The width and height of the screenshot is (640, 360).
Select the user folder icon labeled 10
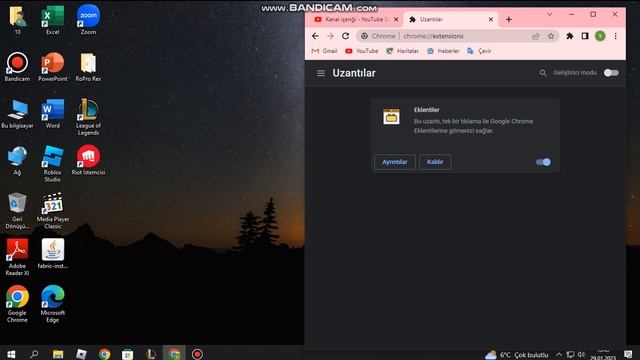click(x=17, y=20)
